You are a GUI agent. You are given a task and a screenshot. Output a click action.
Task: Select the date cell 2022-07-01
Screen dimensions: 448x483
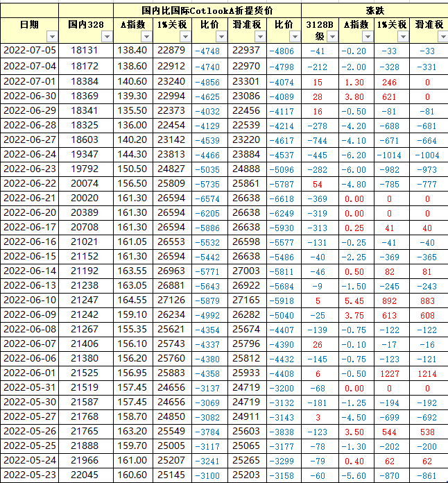pos(30,82)
